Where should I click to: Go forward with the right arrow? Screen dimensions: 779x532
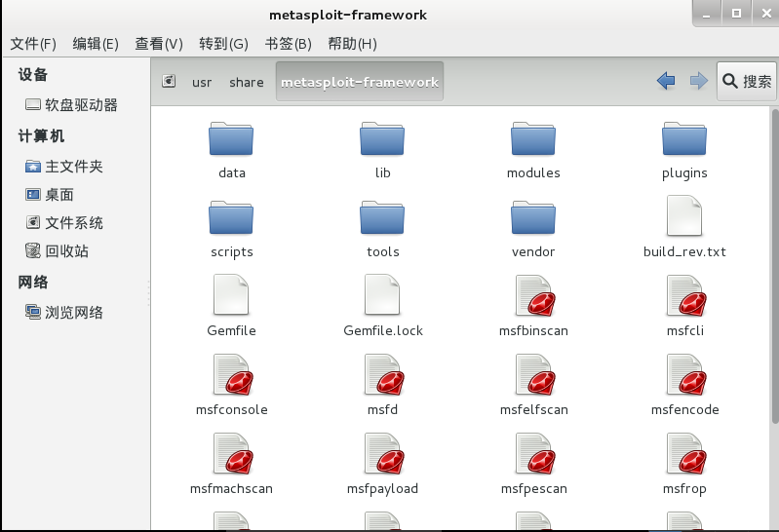click(x=698, y=81)
